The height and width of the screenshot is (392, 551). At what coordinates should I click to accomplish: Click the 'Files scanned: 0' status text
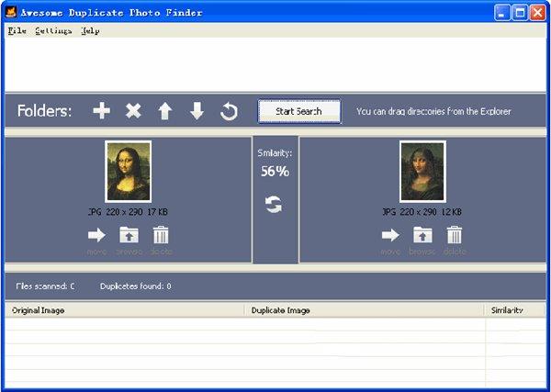tap(45, 286)
